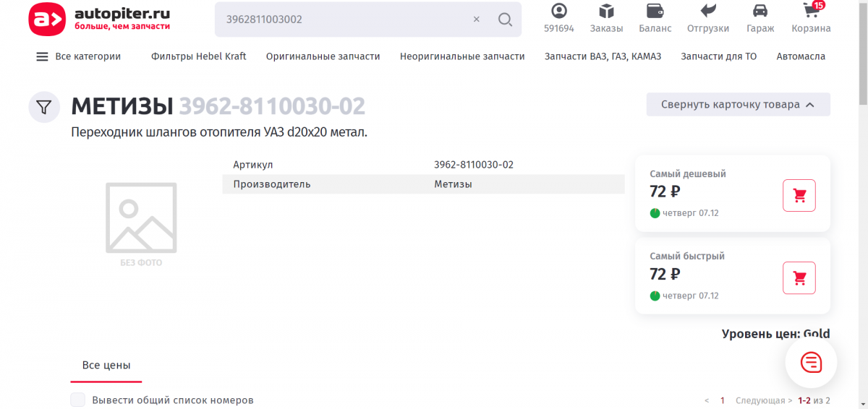Viewport: 868px width, 409px height.
Task: Open the user account 591694 icon
Action: (x=558, y=12)
